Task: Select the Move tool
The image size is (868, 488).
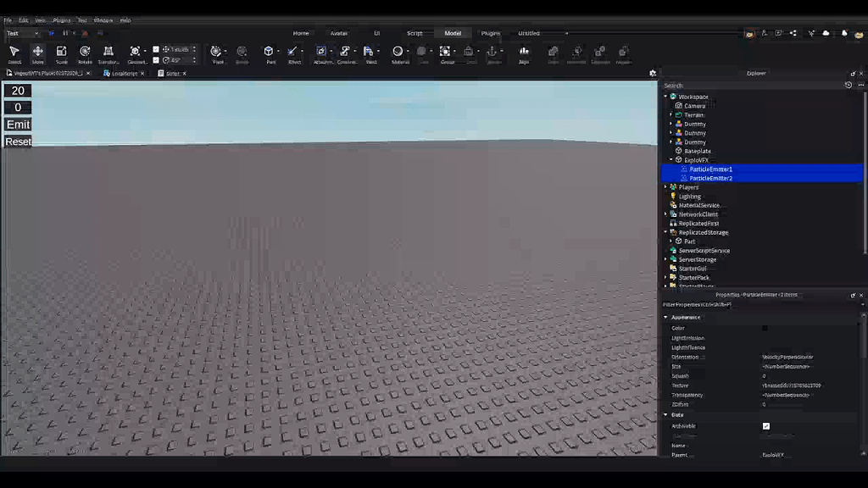Action: [x=38, y=53]
